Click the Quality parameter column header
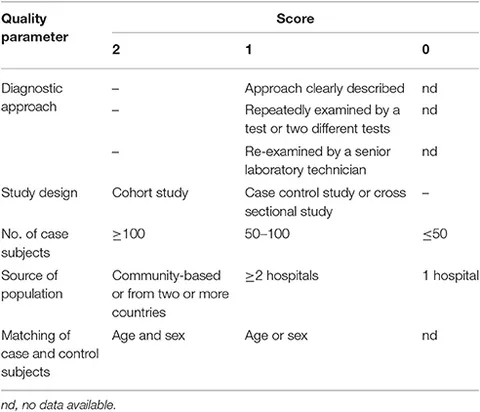Screen dimensions: 480x412 click(35, 28)
